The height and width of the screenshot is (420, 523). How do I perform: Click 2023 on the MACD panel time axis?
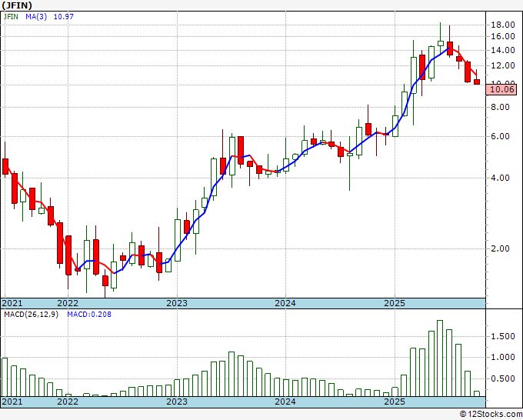(x=177, y=402)
